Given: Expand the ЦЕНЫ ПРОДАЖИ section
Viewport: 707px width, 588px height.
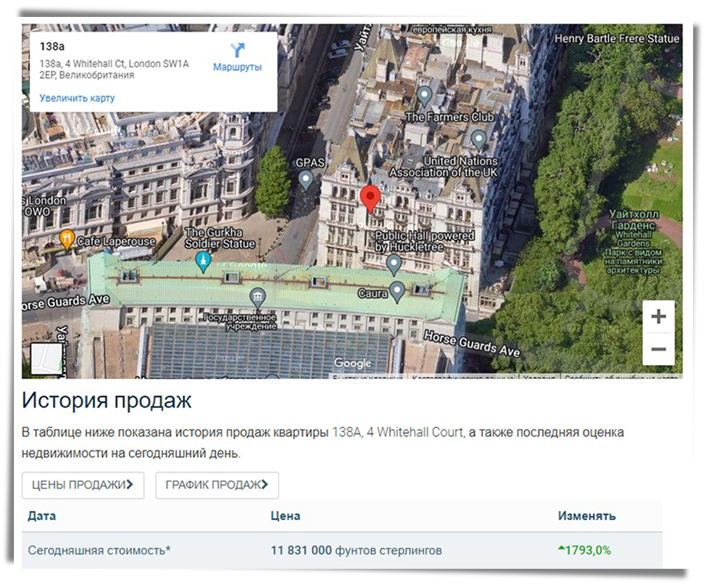Looking at the screenshot, I should pyautogui.click(x=83, y=485).
